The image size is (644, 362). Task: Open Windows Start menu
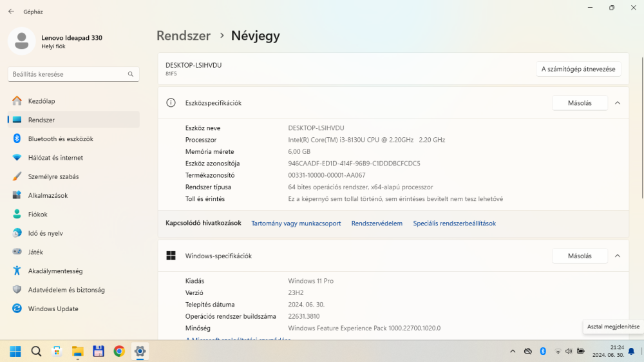pyautogui.click(x=15, y=351)
